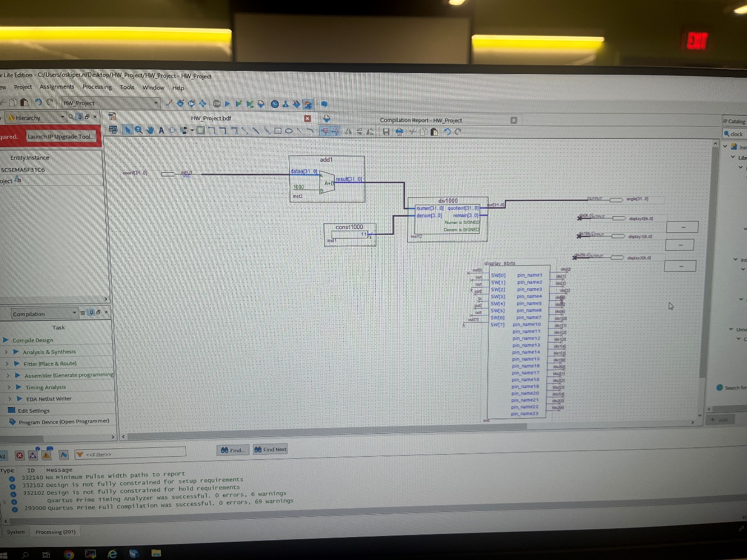Activate the Zoom tool above the schematic

[x=138, y=131]
